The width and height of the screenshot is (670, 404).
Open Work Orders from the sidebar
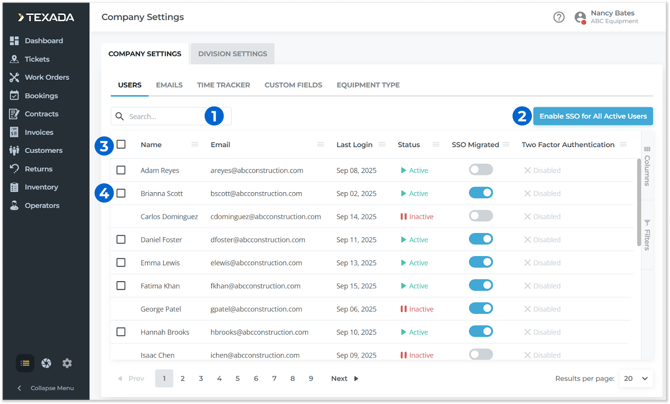pyautogui.click(x=14, y=77)
